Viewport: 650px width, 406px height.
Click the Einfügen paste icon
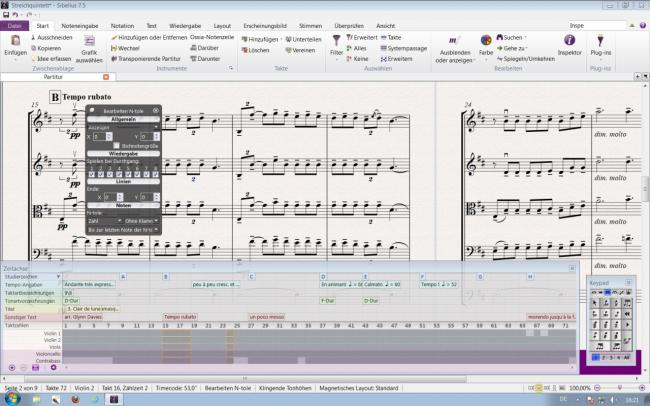click(x=15, y=41)
